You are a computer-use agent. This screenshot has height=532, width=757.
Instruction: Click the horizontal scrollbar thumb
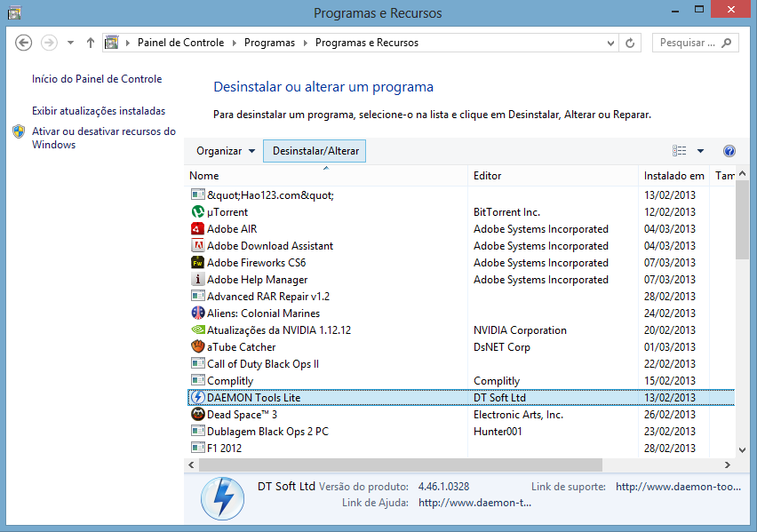coord(401,465)
